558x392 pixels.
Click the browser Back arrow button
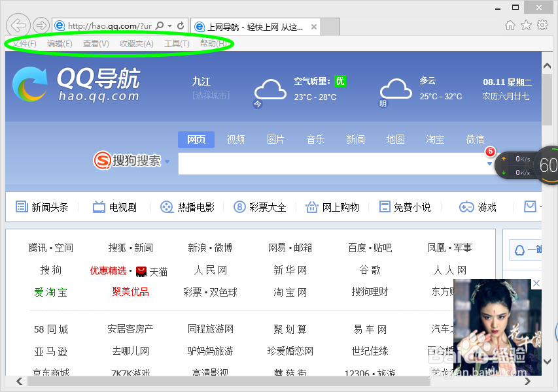18,25
